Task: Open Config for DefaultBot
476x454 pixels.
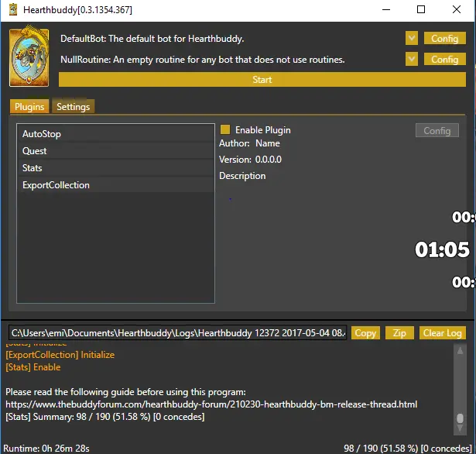Action: click(444, 38)
